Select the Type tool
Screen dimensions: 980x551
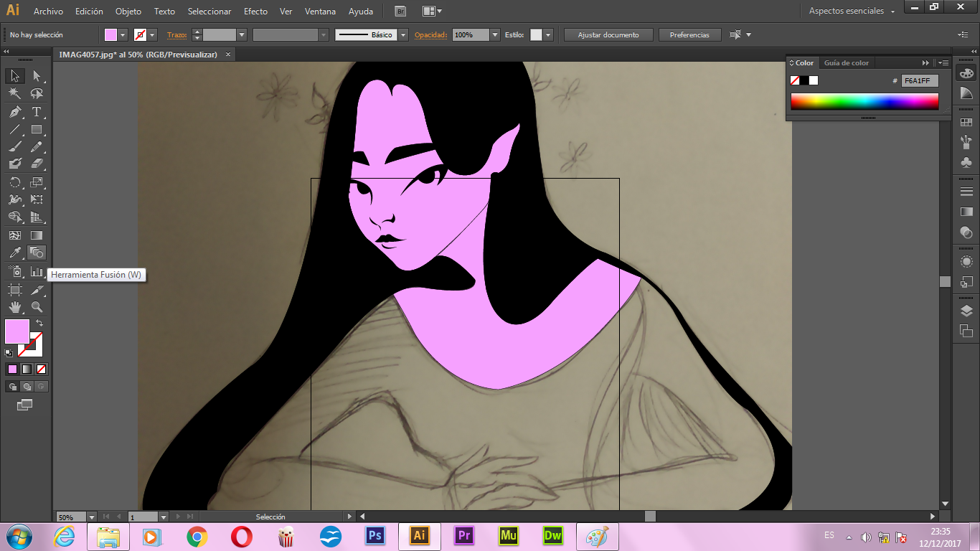[37, 112]
